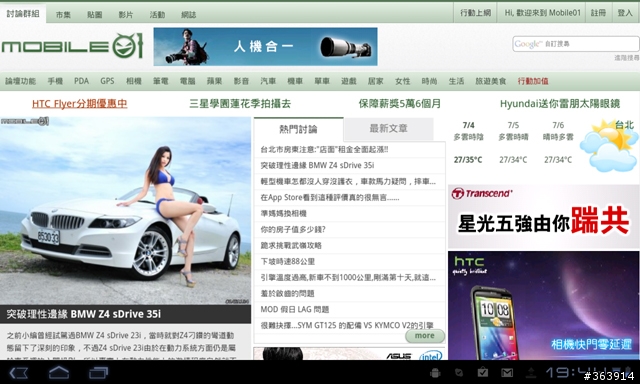Open discussion list item 突破理性邊緣 BMW Z4
Image resolution: width=640 pixels, height=384 pixels.
(318, 165)
